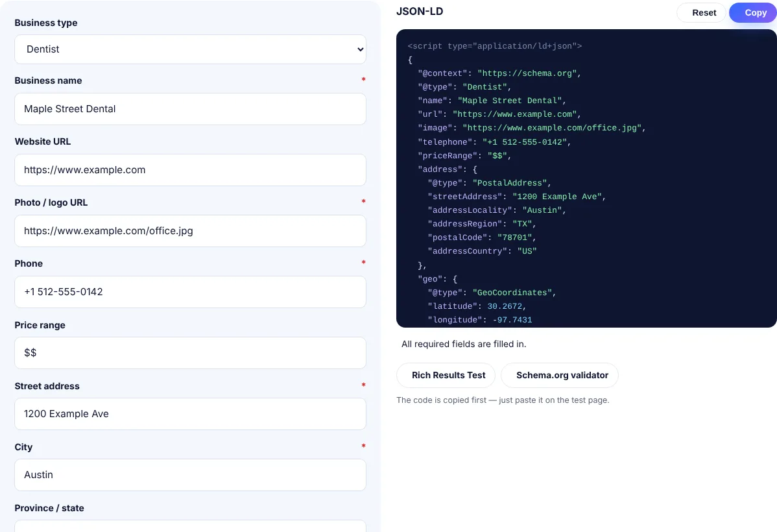This screenshot has height=532, width=777.
Task: Focus the Website URL field
Action: point(190,170)
